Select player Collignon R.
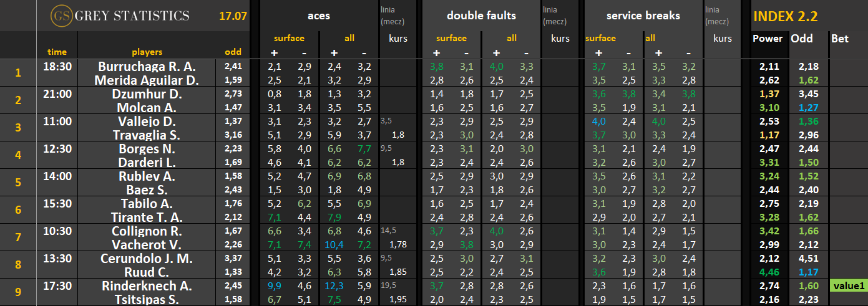 pyautogui.click(x=147, y=231)
